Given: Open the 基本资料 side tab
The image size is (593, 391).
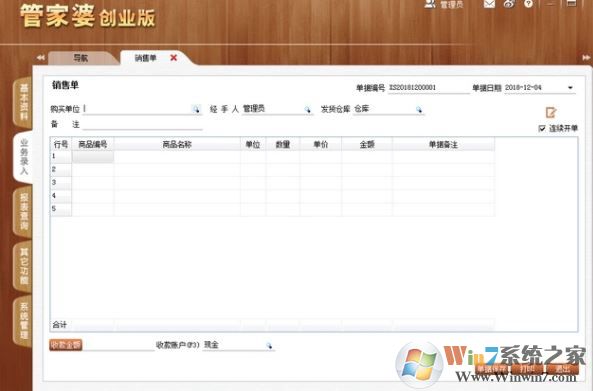Looking at the screenshot, I should click(x=23, y=102).
